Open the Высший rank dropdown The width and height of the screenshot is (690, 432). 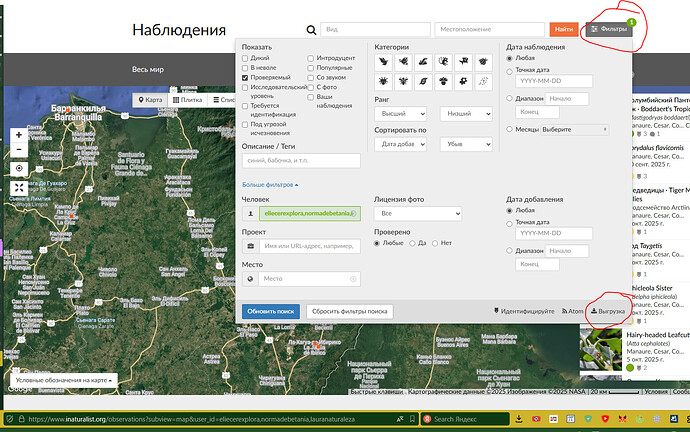coord(400,113)
